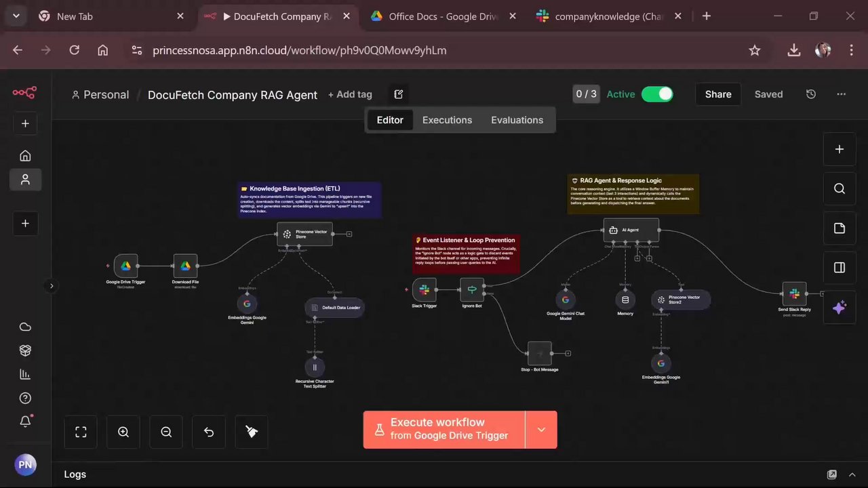Image resolution: width=868 pixels, height=488 pixels.
Task: Click the Share button
Action: [718, 94]
